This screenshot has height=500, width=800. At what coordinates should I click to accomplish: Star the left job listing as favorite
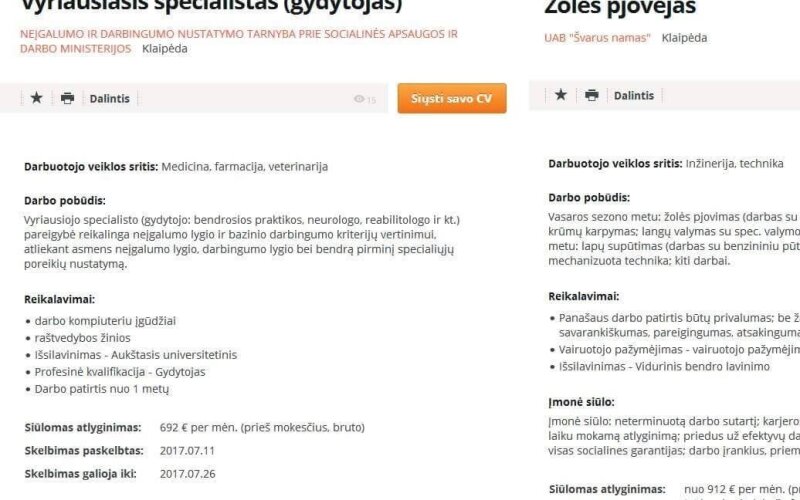click(x=36, y=97)
